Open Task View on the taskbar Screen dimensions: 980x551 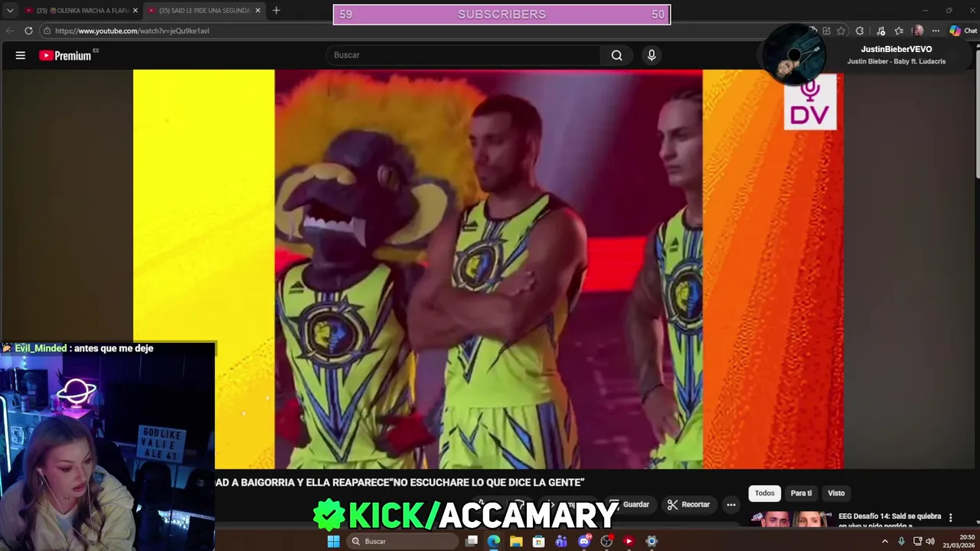472,541
